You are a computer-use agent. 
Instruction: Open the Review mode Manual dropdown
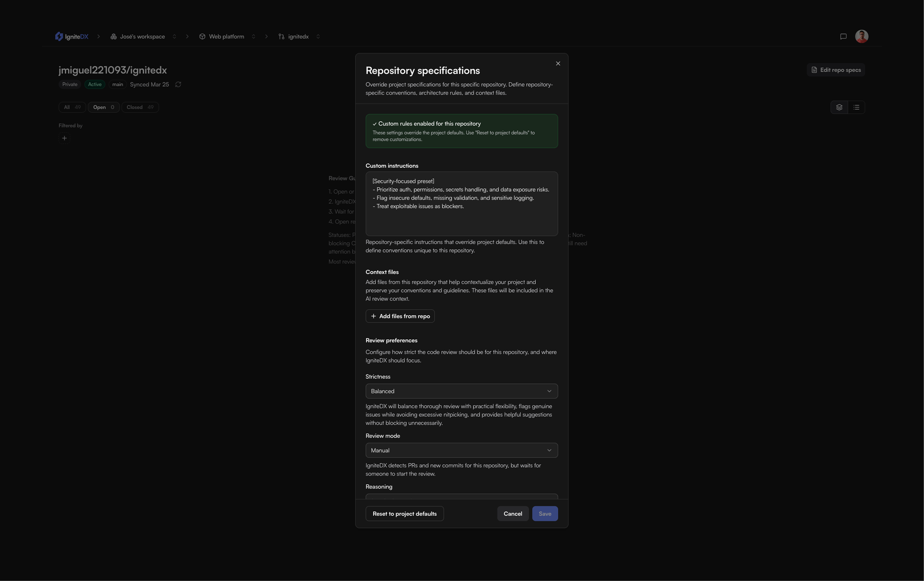click(461, 451)
